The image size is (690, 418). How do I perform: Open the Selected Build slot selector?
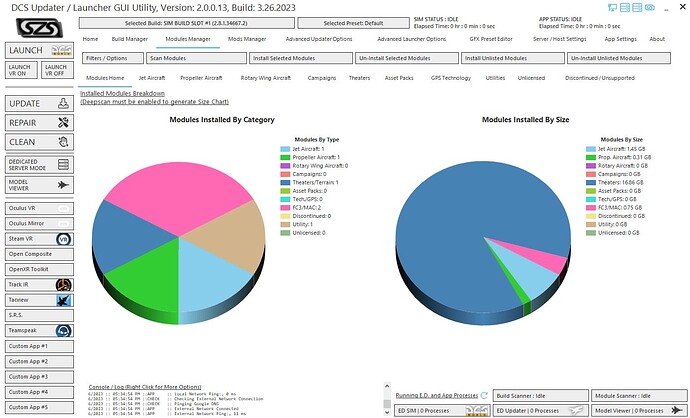tap(187, 23)
